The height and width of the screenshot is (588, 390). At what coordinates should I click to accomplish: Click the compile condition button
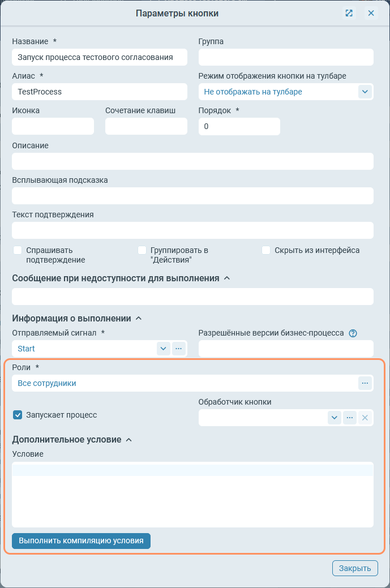tap(81, 541)
